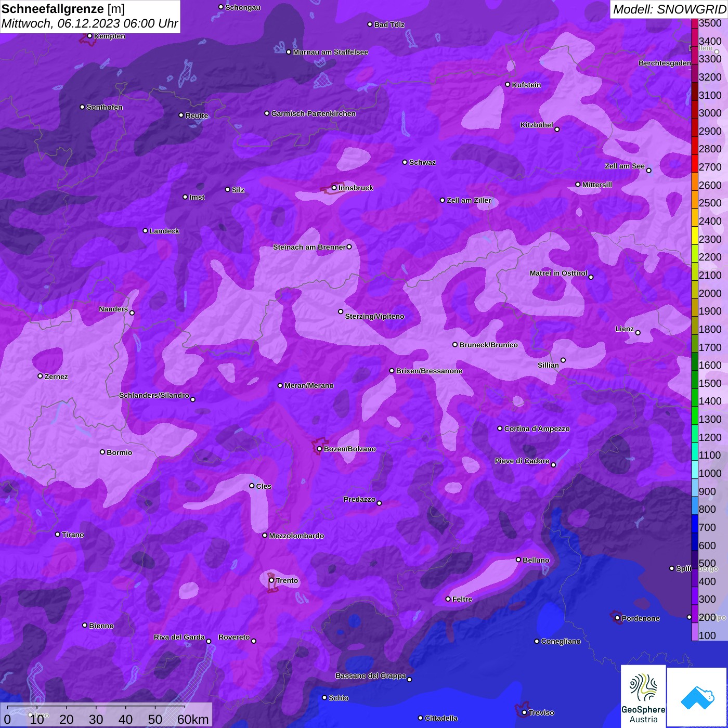Select the yellow 2300 m legend swatch

click(695, 235)
